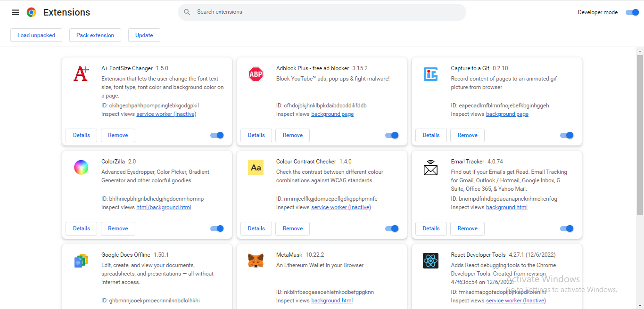The width and height of the screenshot is (644, 309).
Task: Click the search magnifier icon
Action: (x=187, y=12)
